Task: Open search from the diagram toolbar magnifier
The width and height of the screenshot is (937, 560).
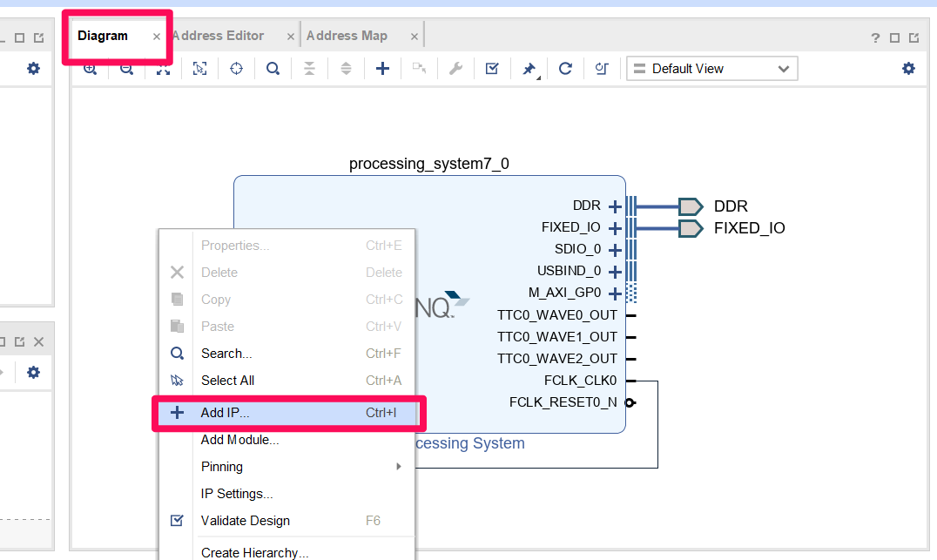Action: coord(273,69)
